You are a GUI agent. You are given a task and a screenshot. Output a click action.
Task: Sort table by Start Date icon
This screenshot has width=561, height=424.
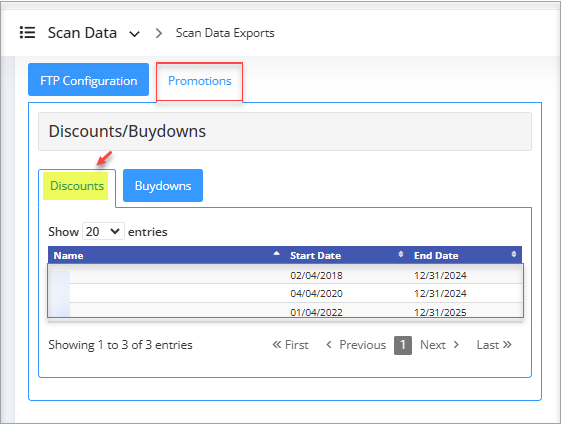(401, 254)
